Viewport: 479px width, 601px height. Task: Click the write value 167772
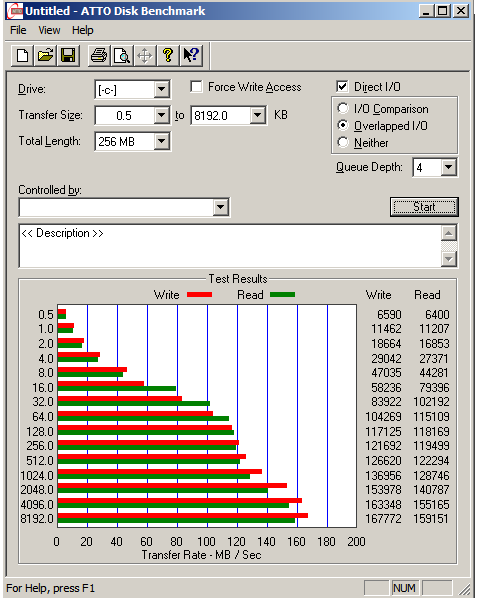(383, 519)
